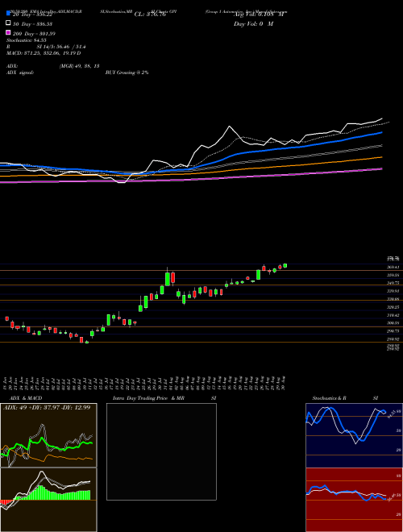Open the empty intraday trading price panel
Screen dimensions: 403x532
(161, 451)
